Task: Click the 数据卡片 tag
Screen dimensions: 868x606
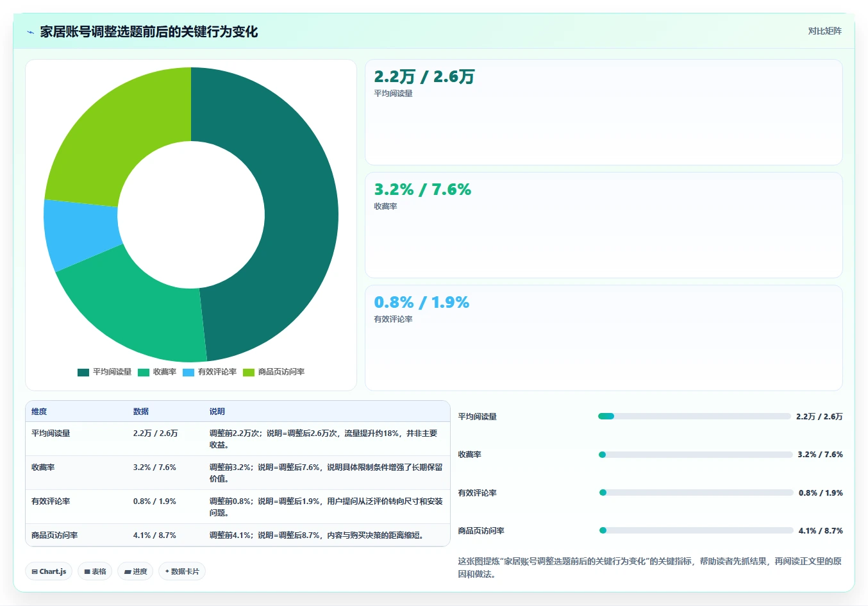Action: click(x=182, y=571)
